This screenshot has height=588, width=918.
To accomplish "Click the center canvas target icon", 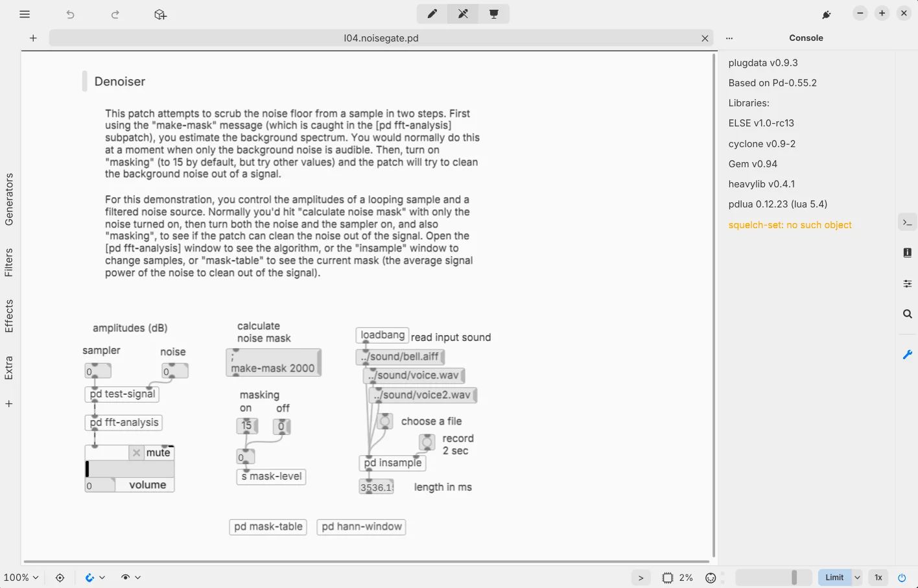I will (x=60, y=577).
